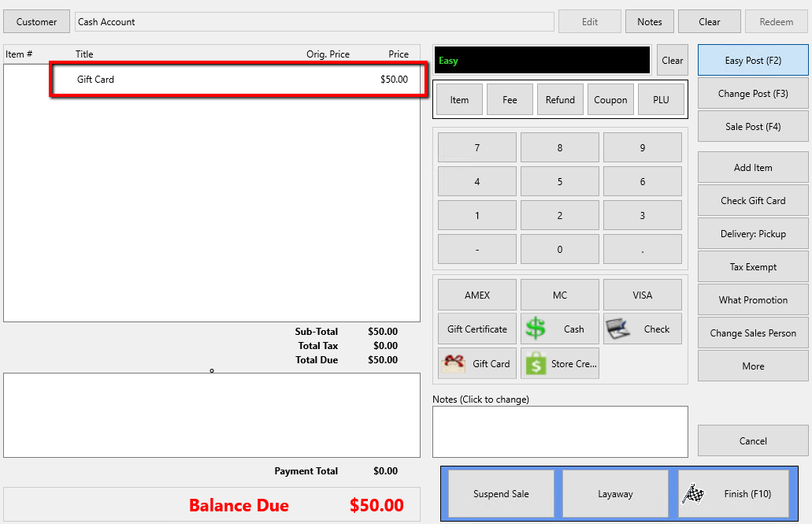Click the Easy Post (F2) button

[x=753, y=60]
